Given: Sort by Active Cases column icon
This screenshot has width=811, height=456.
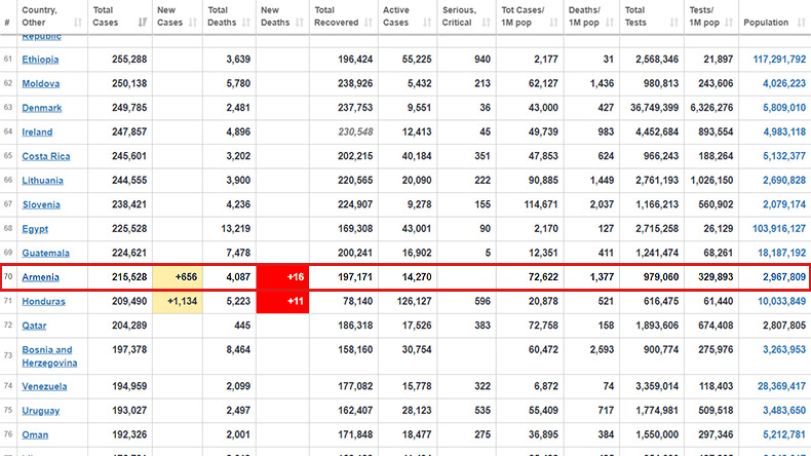Looking at the screenshot, I should tap(427, 22).
